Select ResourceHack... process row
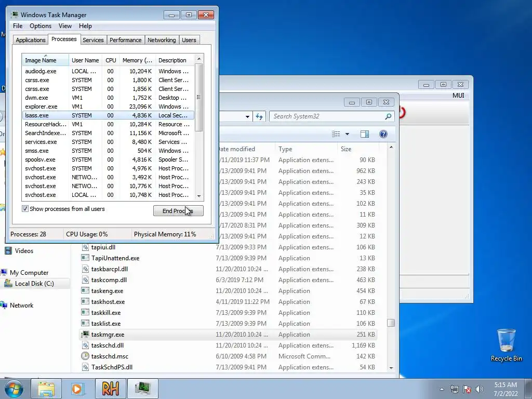532x399 pixels. click(108, 124)
